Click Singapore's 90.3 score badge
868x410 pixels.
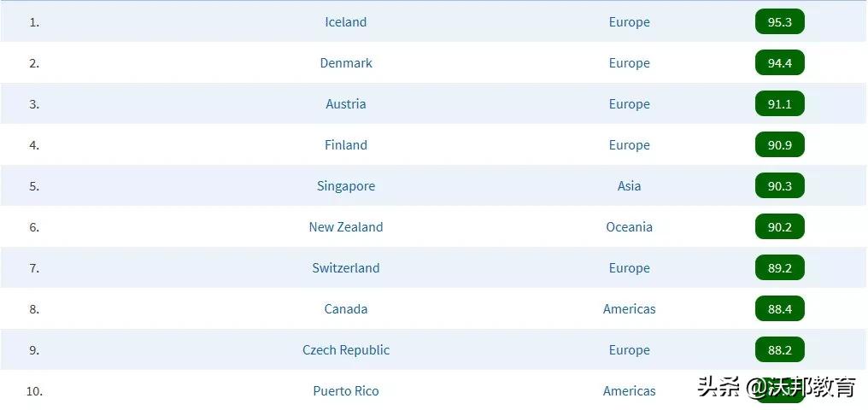tap(779, 186)
